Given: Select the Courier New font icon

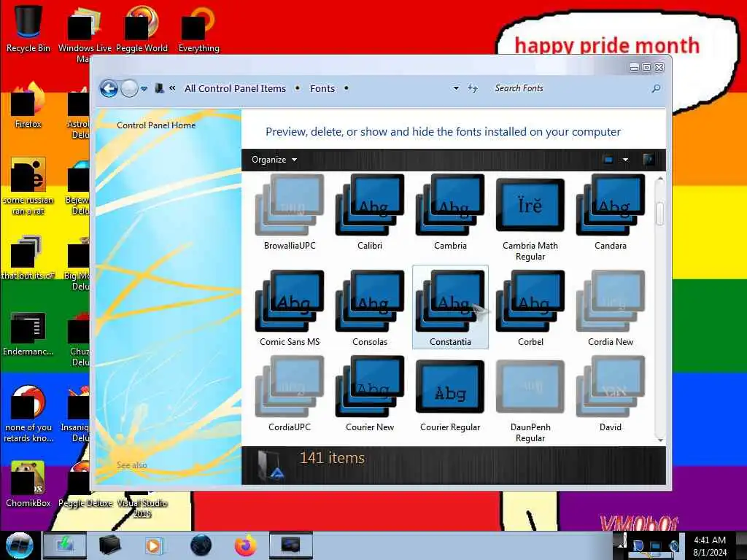Looking at the screenshot, I should point(370,386).
